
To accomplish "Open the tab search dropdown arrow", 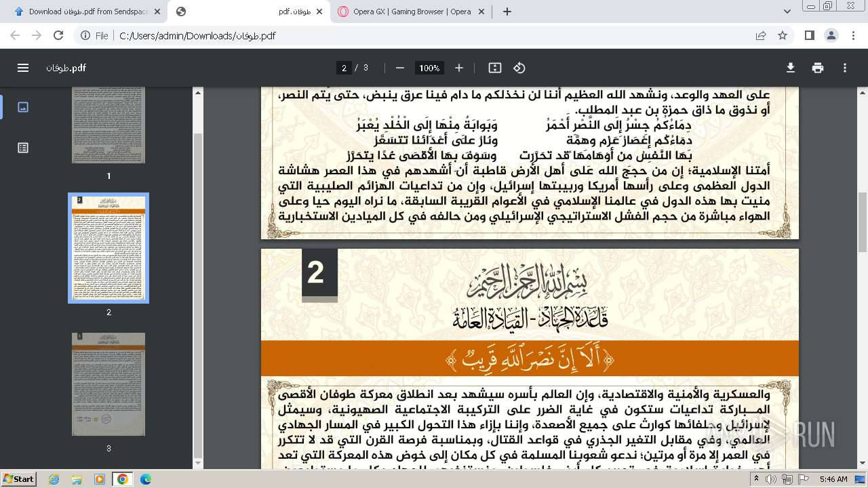I will point(787,12).
